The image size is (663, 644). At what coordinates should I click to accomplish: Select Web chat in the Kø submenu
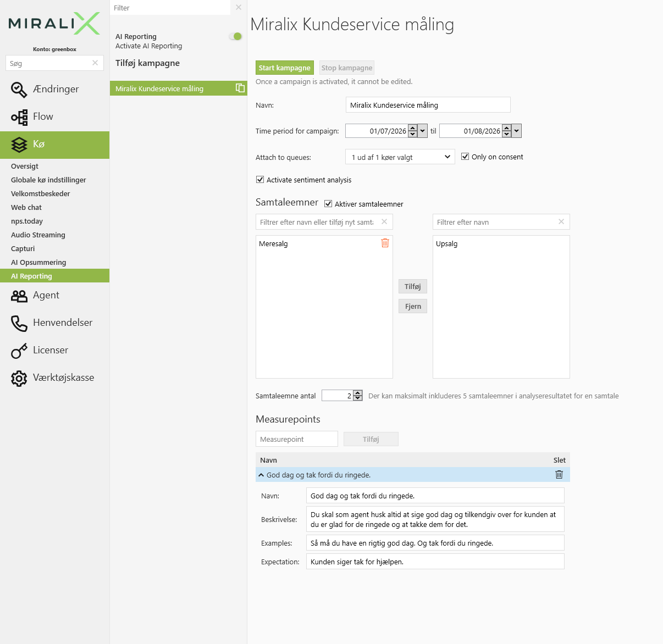tap(26, 207)
